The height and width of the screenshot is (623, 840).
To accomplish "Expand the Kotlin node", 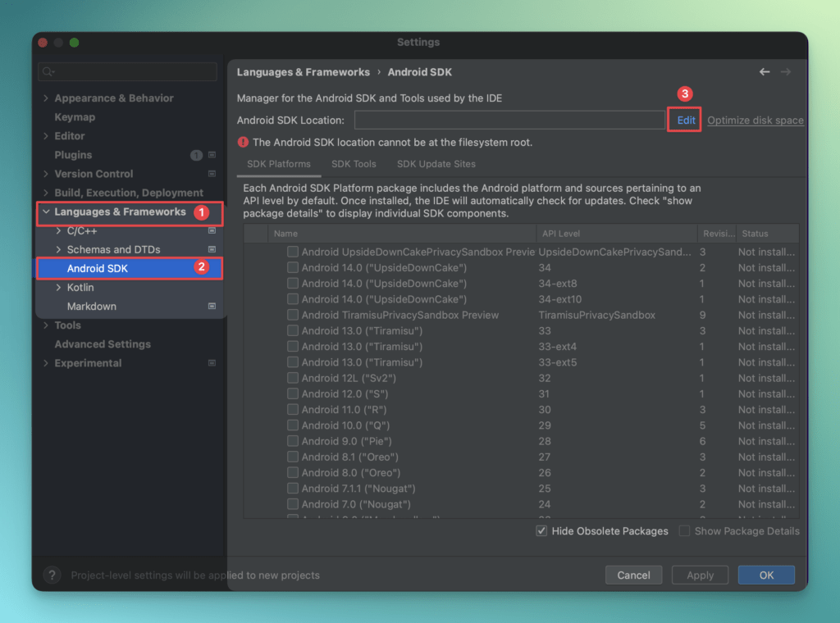I will [58, 288].
